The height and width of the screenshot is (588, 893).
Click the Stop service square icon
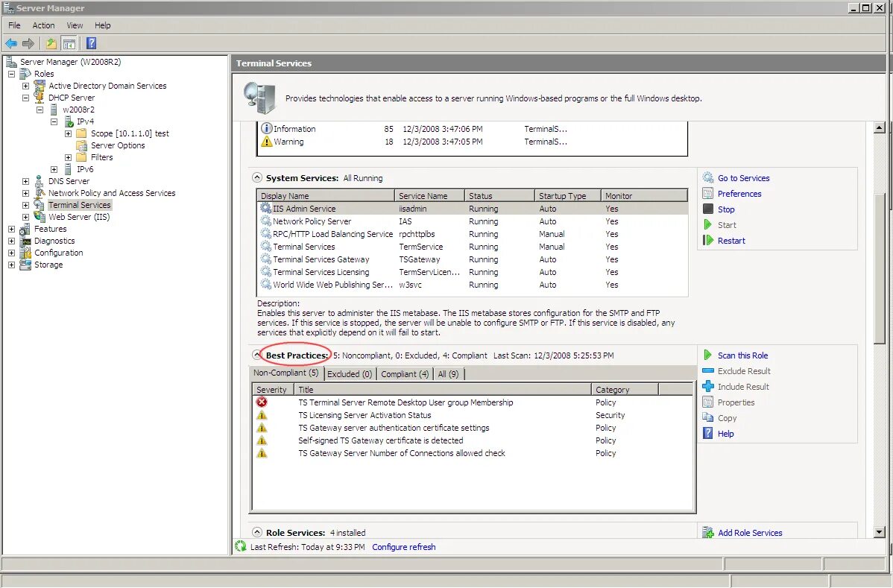tap(708, 209)
